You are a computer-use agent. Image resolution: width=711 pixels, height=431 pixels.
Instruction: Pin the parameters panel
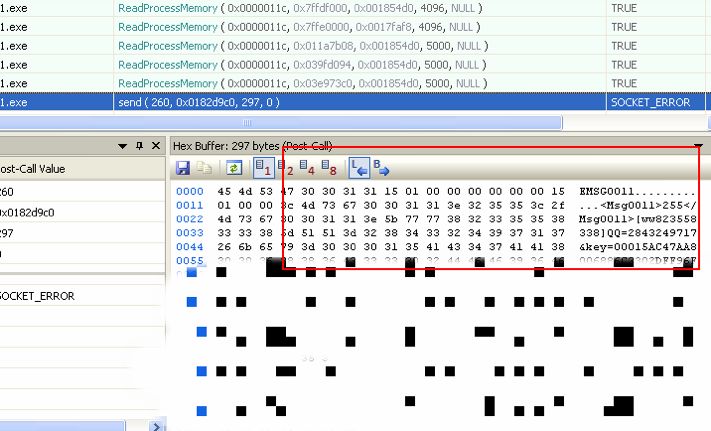click(139, 145)
